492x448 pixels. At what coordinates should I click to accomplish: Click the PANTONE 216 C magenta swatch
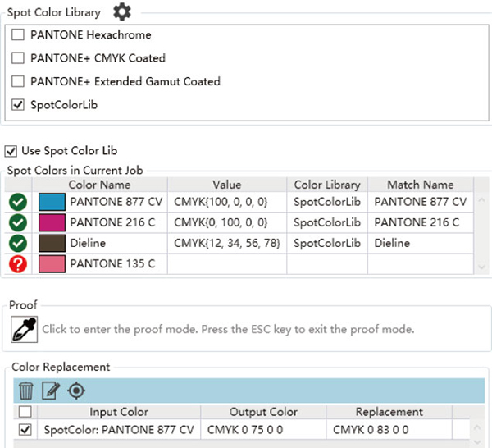point(52,222)
